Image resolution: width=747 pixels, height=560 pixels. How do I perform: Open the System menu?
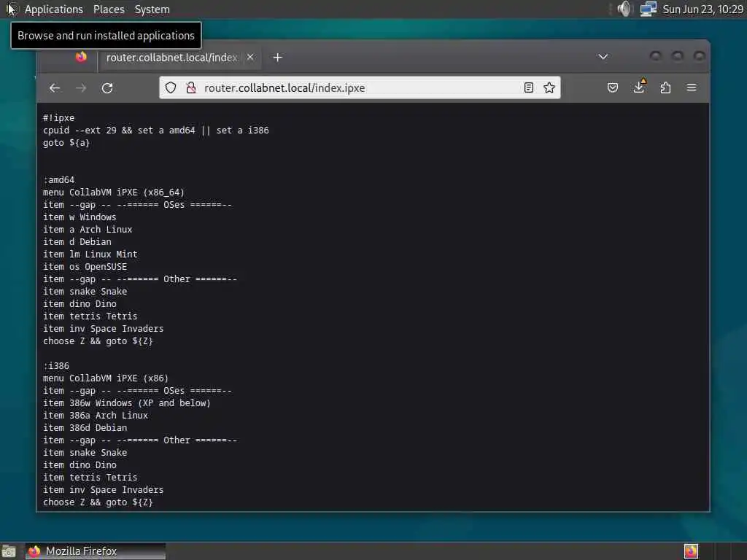152,9
